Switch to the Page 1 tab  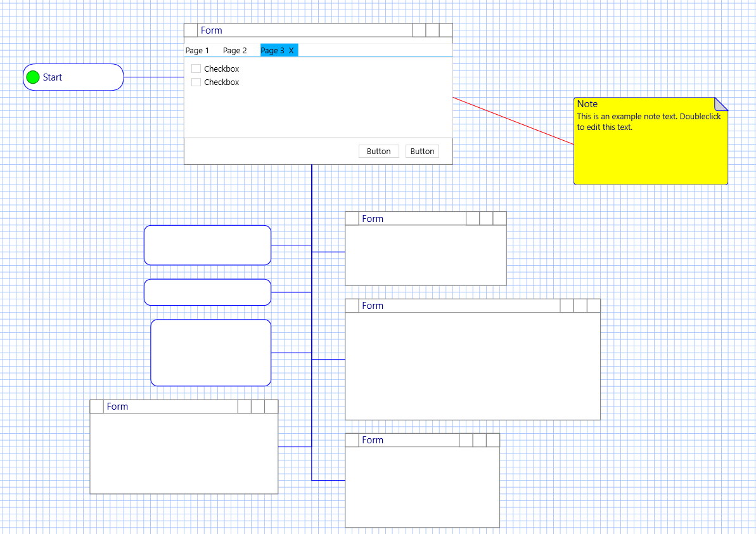point(197,50)
